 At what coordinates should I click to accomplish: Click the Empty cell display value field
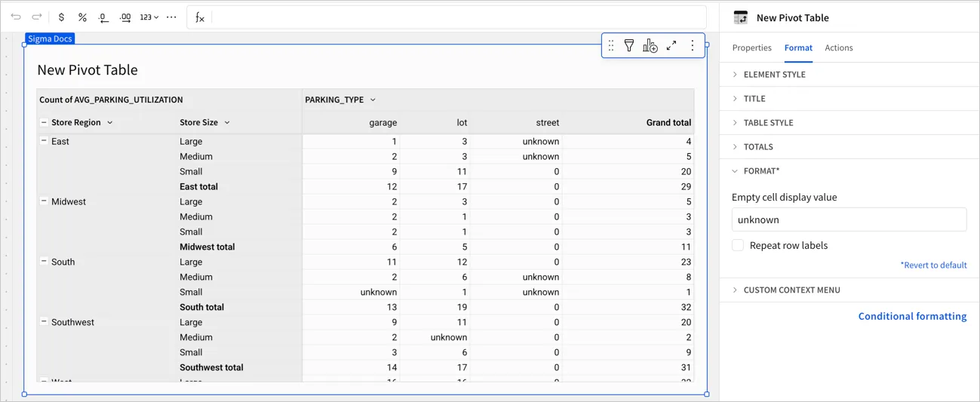(x=849, y=219)
